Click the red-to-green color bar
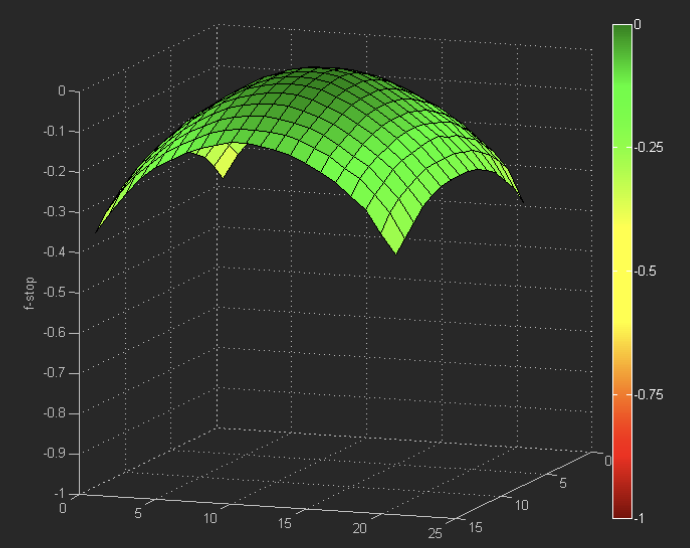This screenshot has width=690, height=548. tap(622, 272)
